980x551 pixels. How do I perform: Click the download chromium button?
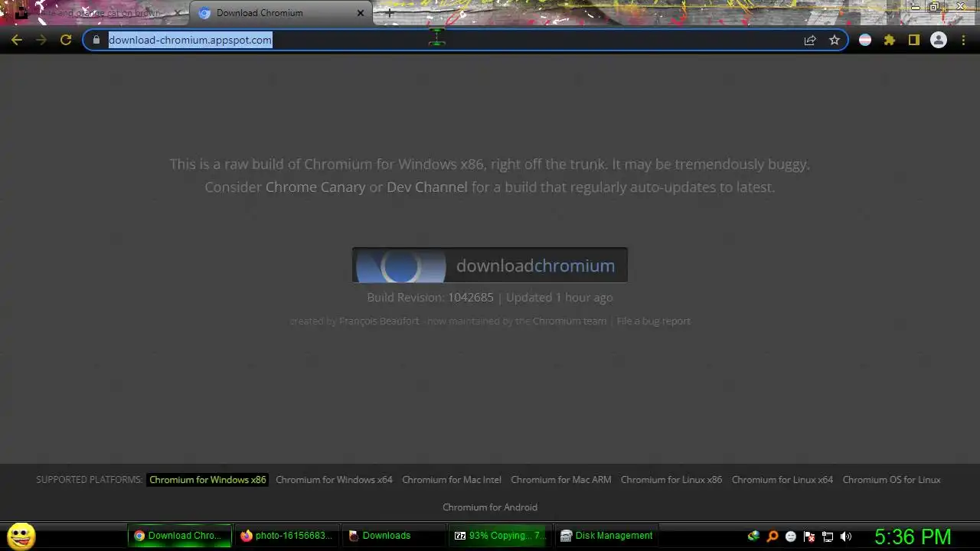pyautogui.click(x=490, y=265)
